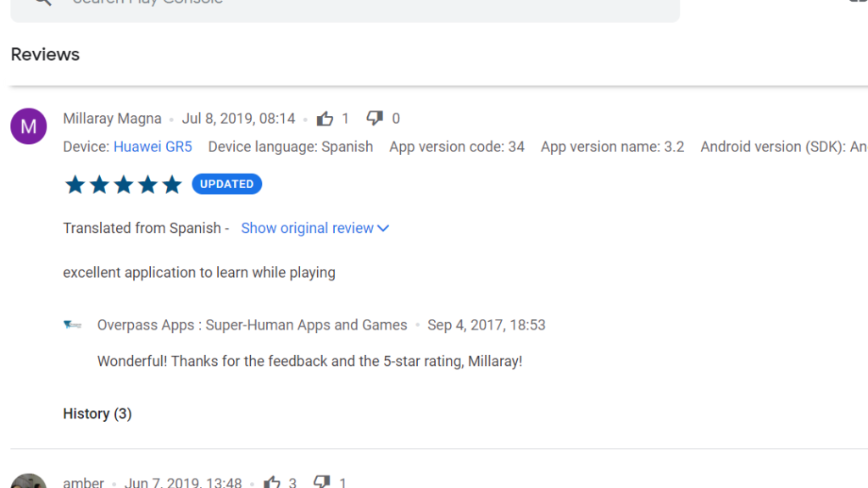Click Millaray Magna's purple M avatar
868x488 pixels.
[29, 126]
